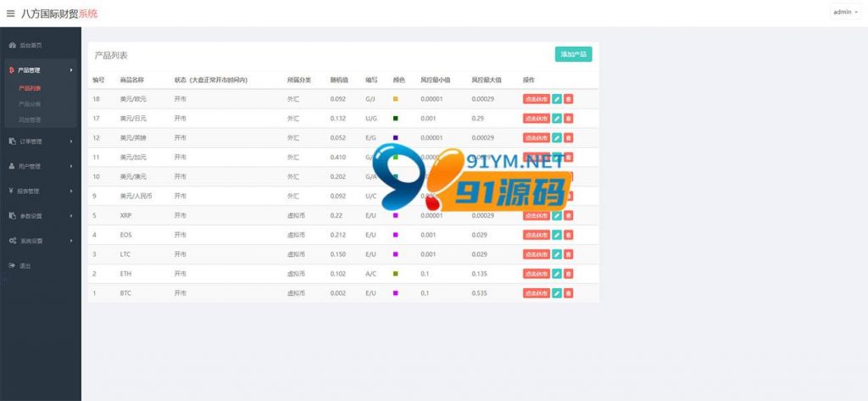
Task: Click 点击休市 for the ETH row
Action: click(537, 274)
